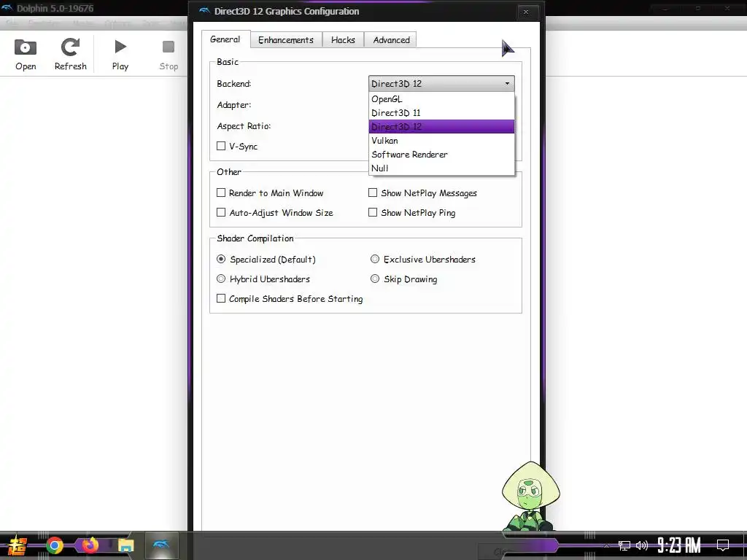
Task: Click the Refresh icon in Dolphin toolbar
Action: click(71, 47)
